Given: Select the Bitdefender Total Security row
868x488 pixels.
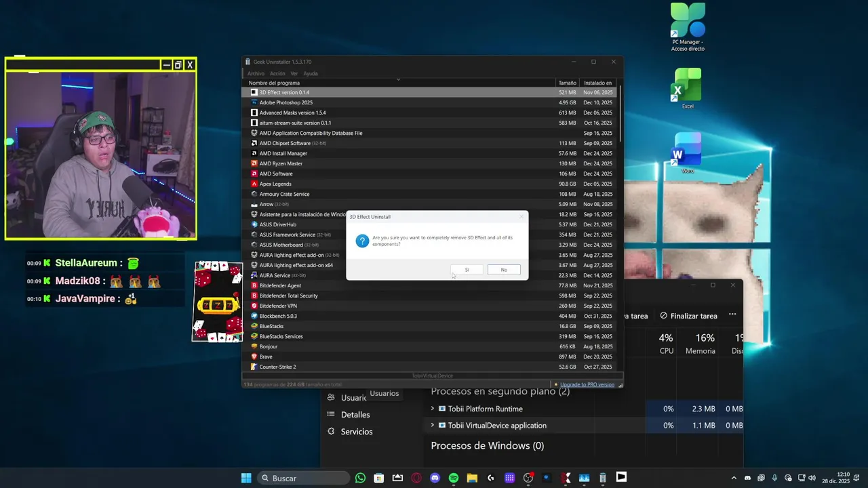Looking at the screenshot, I should pyautogui.click(x=429, y=296).
